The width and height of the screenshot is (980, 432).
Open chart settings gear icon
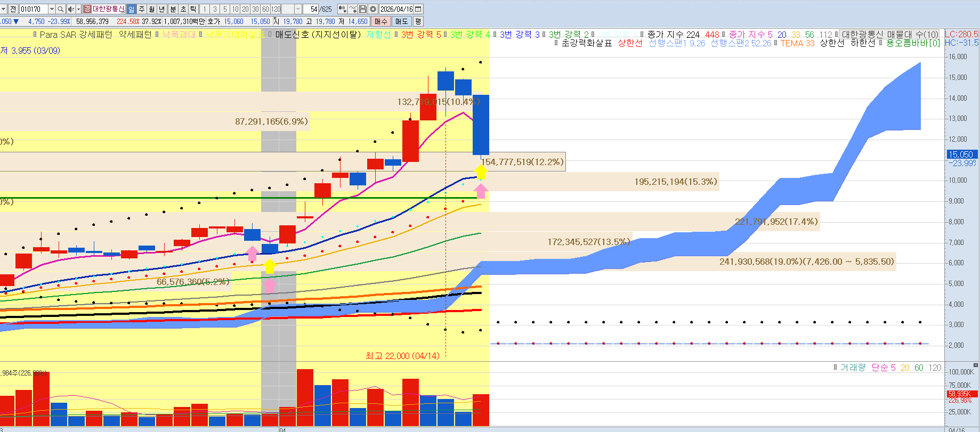tap(373, 9)
